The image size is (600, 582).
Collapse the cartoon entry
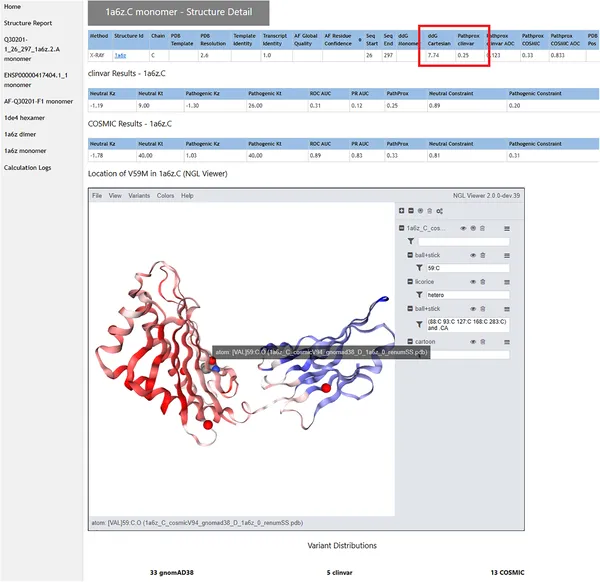point(410,341)
